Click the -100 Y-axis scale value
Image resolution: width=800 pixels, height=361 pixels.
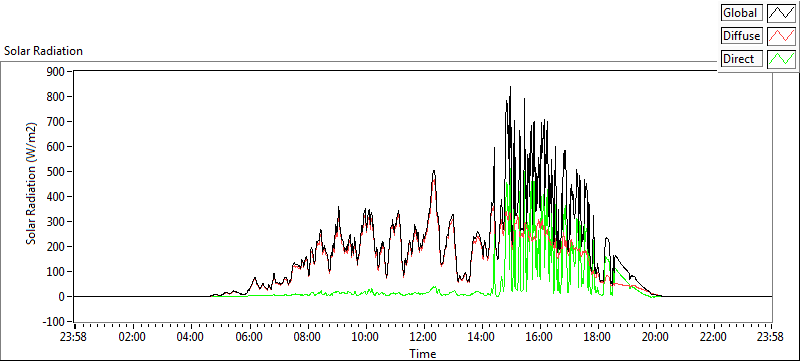tap(54, 322)
